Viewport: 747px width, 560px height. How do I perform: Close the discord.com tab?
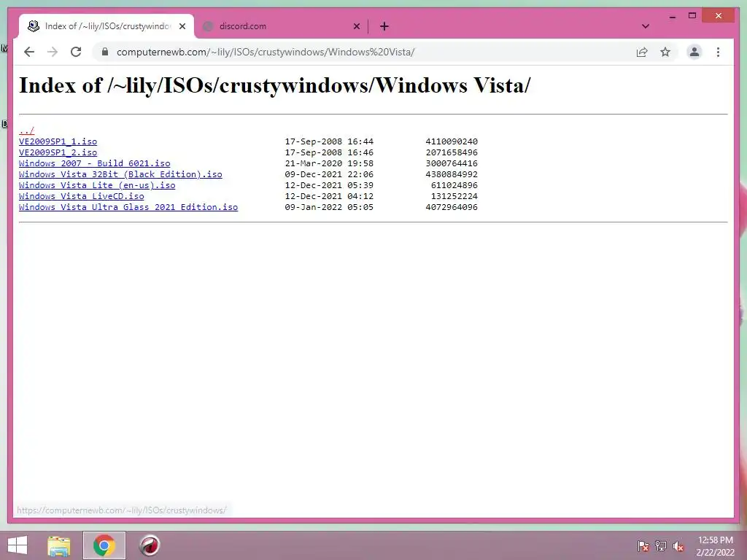coord(356,26)
